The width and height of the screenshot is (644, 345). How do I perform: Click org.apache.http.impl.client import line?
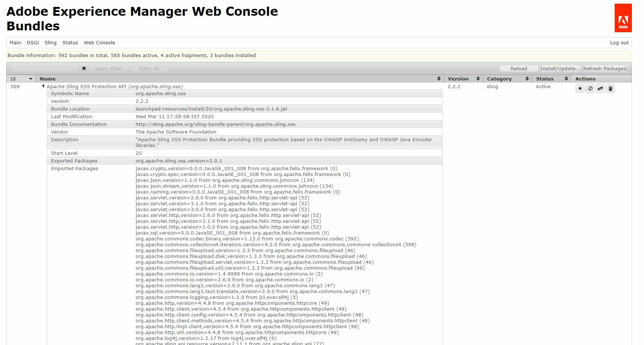pyautogui.click(x=247, y=327)
